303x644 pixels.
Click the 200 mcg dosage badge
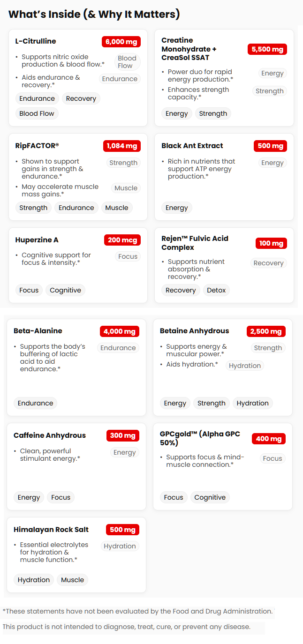click(122, 240)
